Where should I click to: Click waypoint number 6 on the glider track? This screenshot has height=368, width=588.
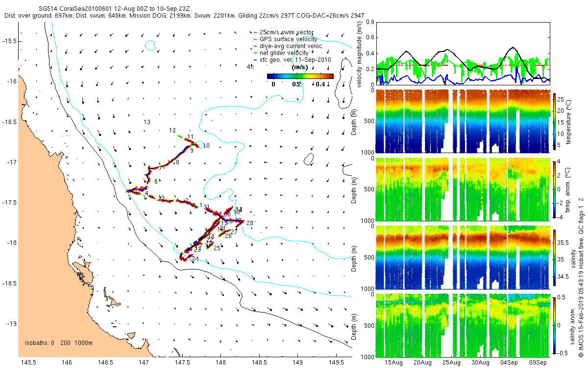156,182
